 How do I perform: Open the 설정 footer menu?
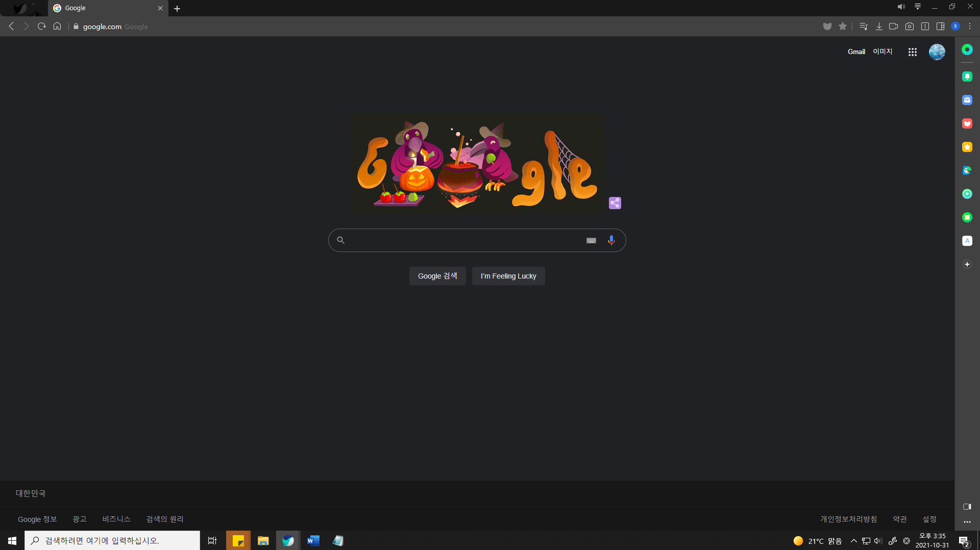pos(929,519)
